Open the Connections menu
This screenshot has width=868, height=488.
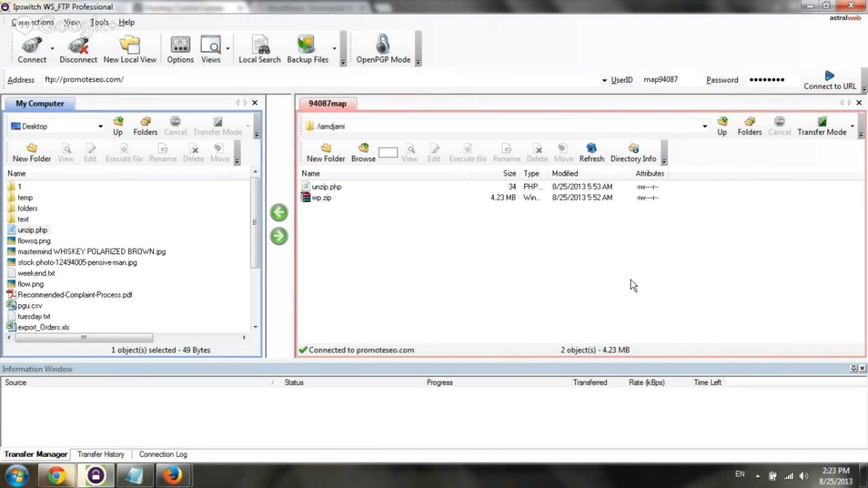pyautogui.click(x=33, y=22)
